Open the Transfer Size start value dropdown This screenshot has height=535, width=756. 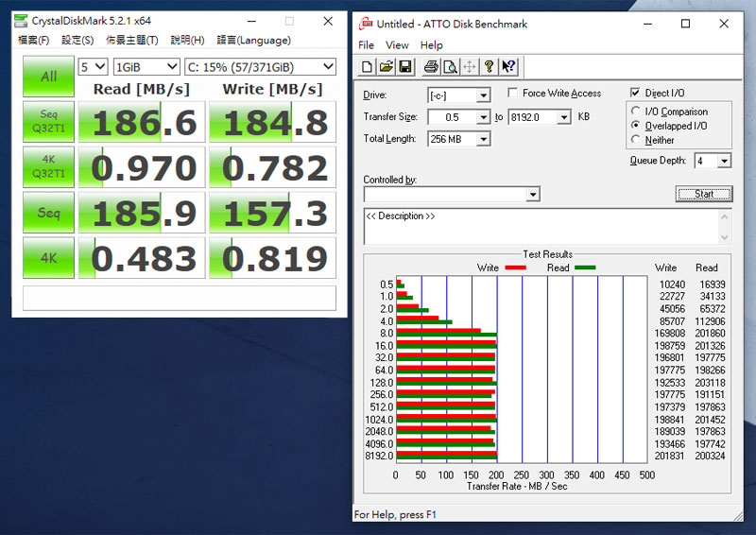[x=483, y=117]
